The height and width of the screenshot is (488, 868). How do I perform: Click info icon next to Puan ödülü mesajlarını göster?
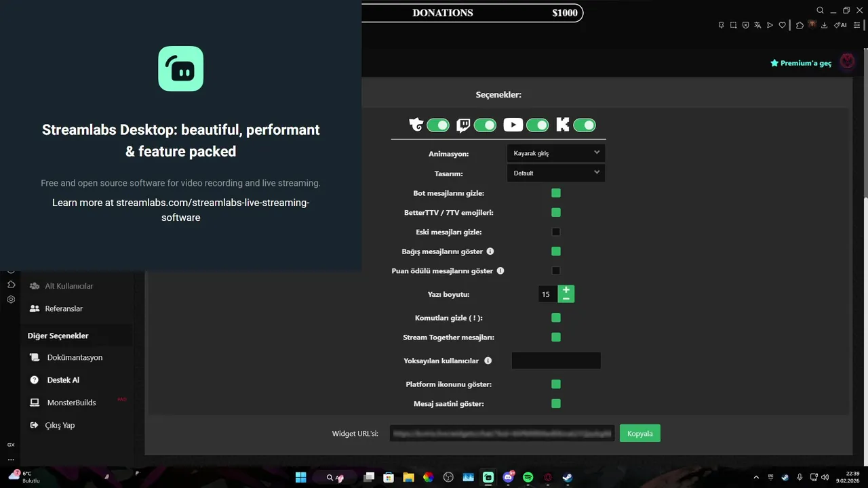coord(500,270)
